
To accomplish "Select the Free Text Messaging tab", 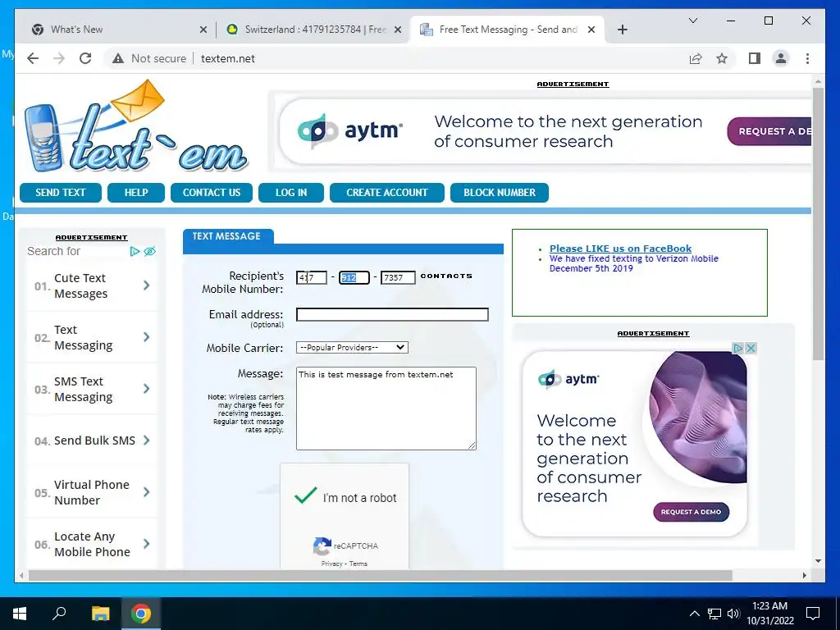I will tap(507, 30).
